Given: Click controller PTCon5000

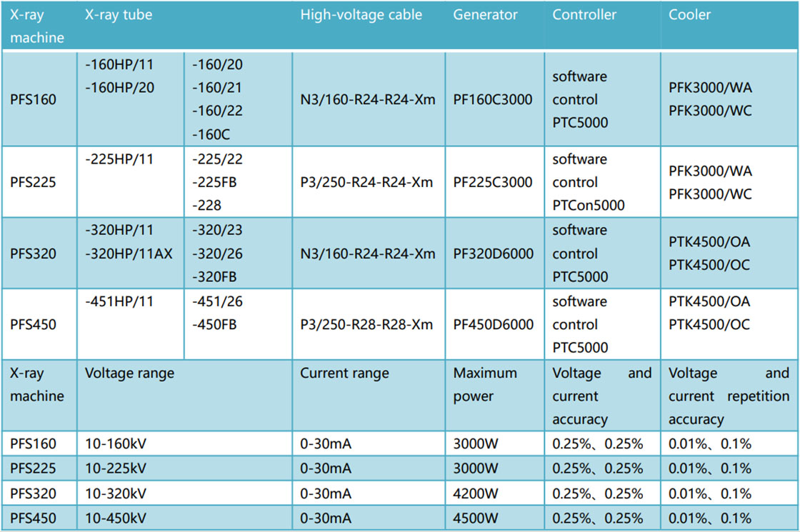Looking at the screenshot, I should click(589, 205).
